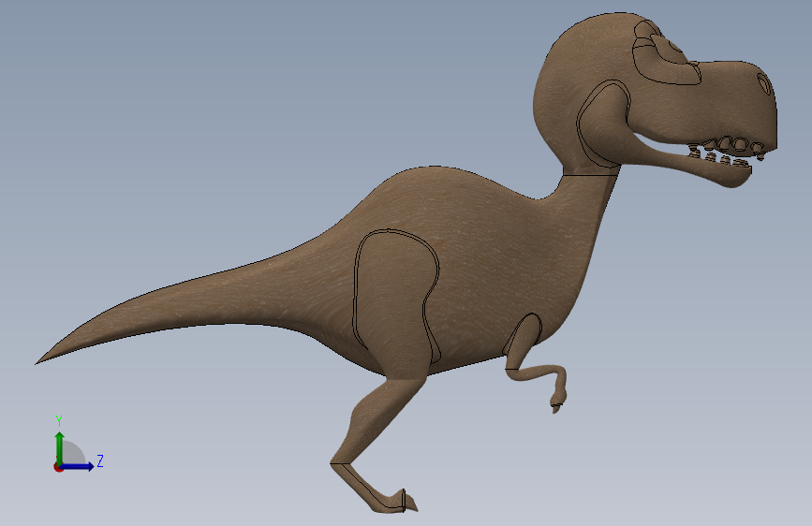812x526 pixels.
Task: Click the Y label of the triad
Action: click(59, 421)
